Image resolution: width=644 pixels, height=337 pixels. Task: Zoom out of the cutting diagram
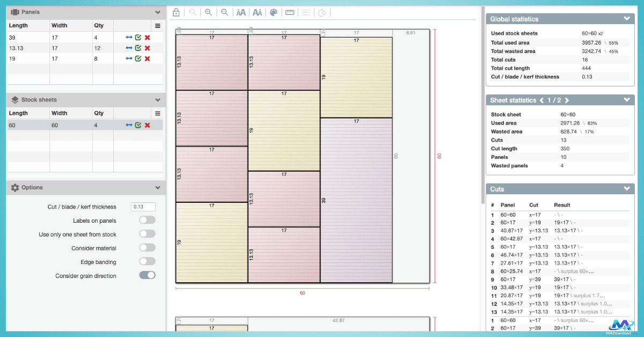225,12
